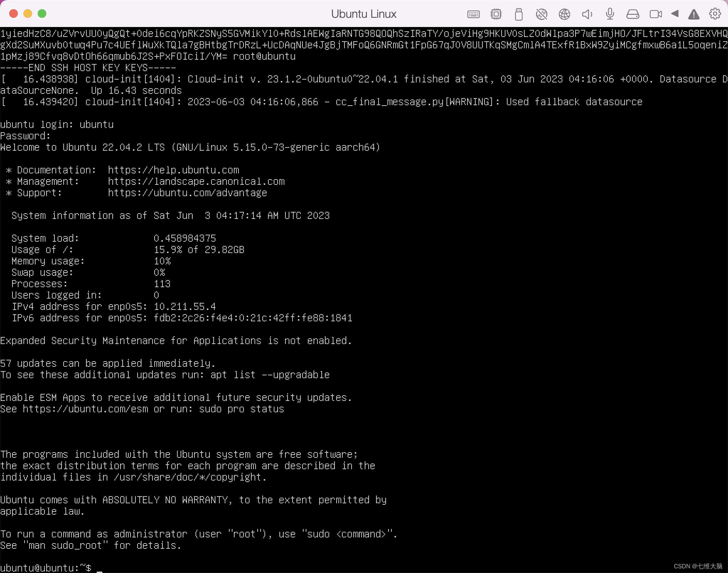Screen dimensions: 728x573
Task: Open the keyboard menu in the toolbar
Action: [473, 14]
